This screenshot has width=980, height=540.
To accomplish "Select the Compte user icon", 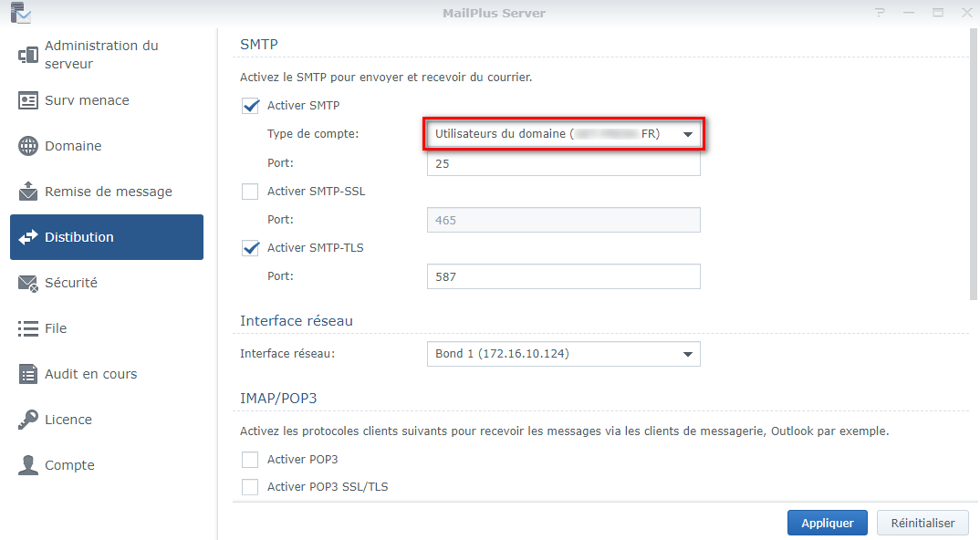I will point(27,465).
